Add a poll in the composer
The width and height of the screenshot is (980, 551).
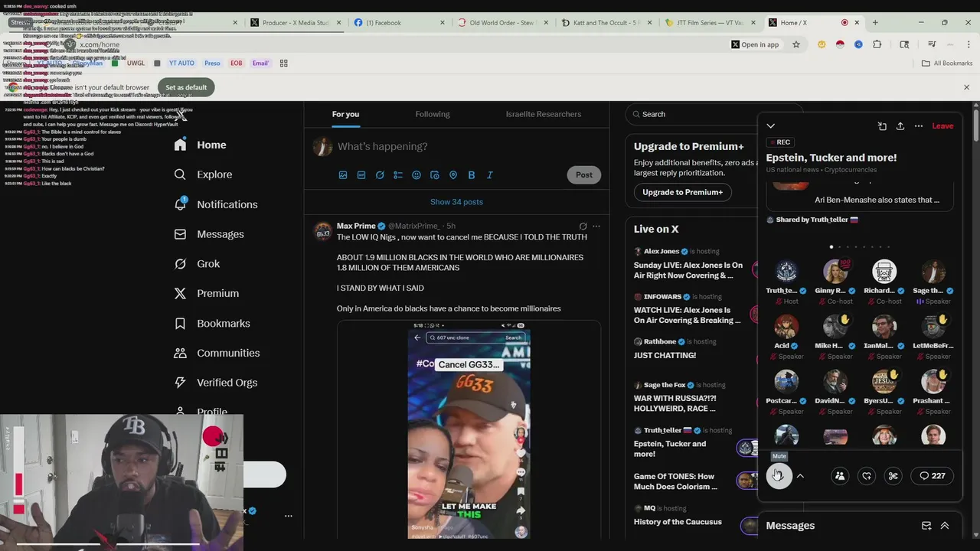[398, 175]
